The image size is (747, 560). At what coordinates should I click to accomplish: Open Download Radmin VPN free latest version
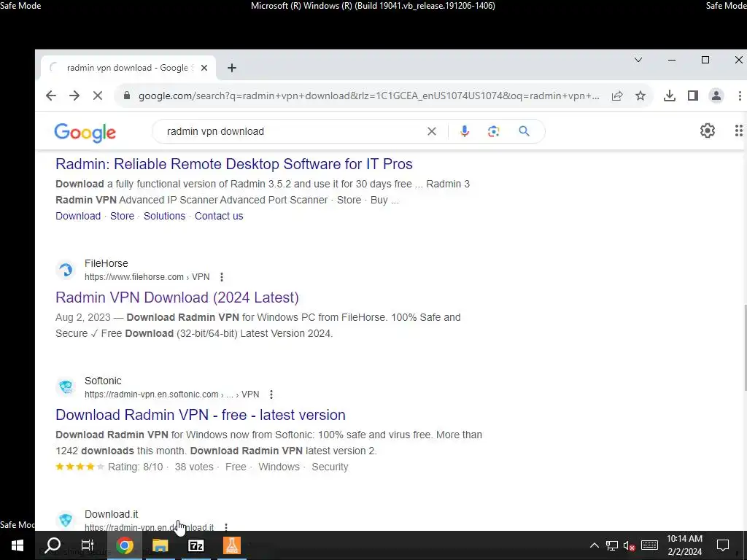point(201,415)
